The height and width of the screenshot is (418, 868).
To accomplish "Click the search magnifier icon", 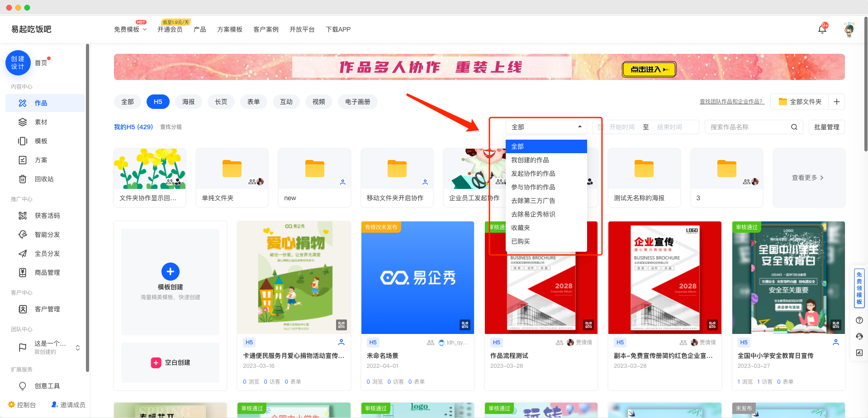I will (x=794, y=127).
